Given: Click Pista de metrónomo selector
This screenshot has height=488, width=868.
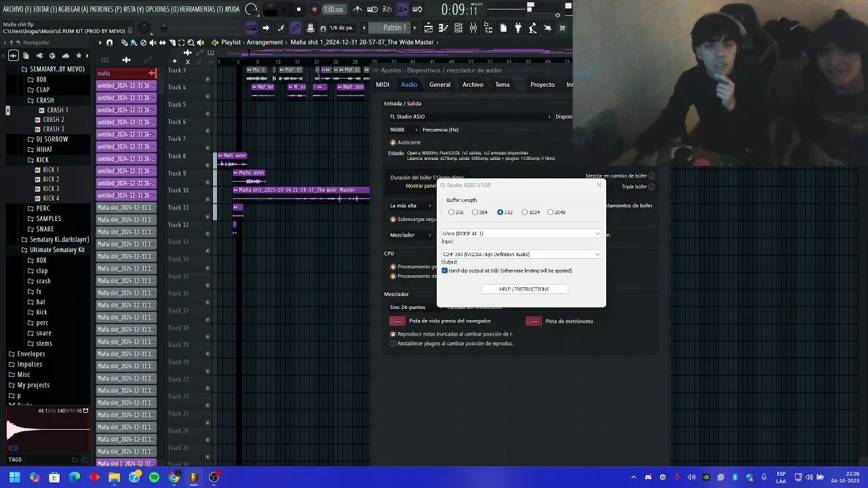Looking at the screenshot, I should pyautogui.click(x=534, y=321).
